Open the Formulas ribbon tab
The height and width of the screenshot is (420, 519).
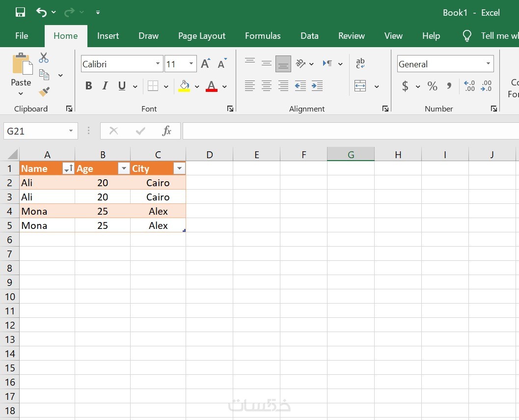pyautogui.click(x=263, y=36)
